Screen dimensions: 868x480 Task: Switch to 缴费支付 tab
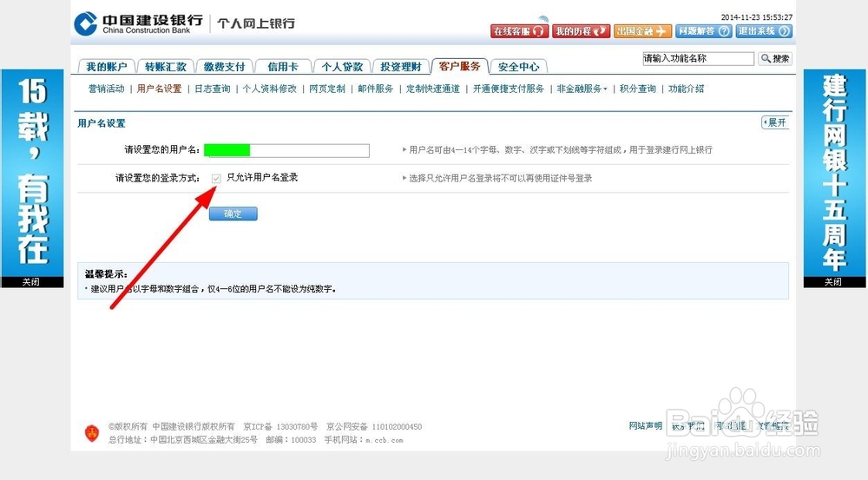pyautogui.click(x=224, y=67)
